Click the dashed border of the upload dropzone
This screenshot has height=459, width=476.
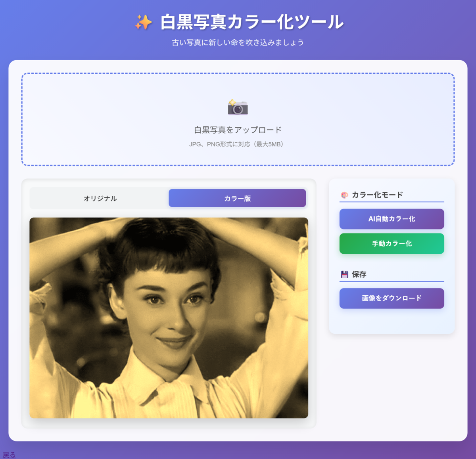click(238, 73)
